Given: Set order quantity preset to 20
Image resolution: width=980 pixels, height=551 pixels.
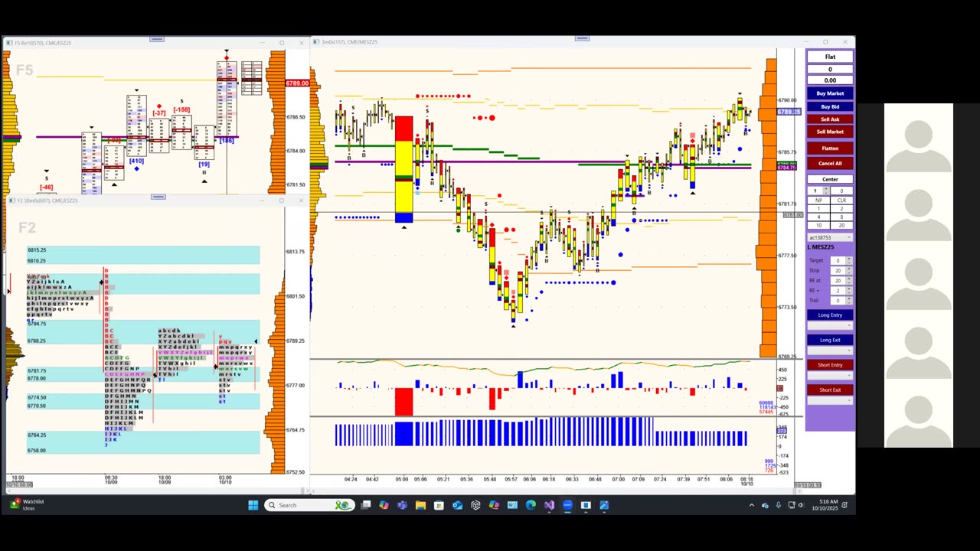Looking at the screenshot, I should pos(841,226).
